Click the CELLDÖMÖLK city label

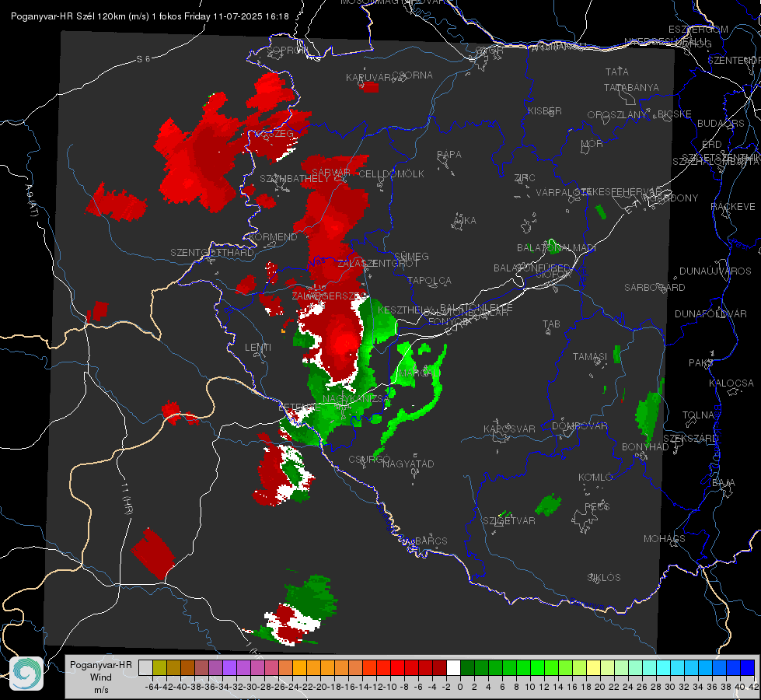(x=392, y=174)
